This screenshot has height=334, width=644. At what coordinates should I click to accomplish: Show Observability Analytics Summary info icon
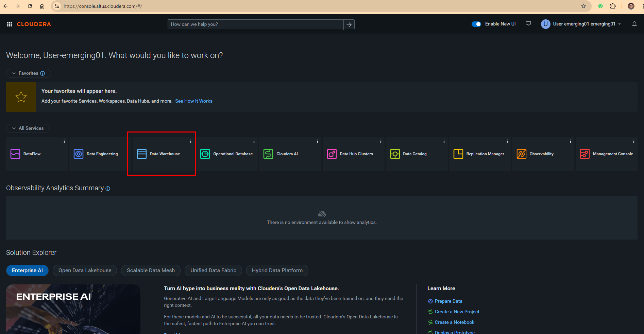[x=108, y=189]
